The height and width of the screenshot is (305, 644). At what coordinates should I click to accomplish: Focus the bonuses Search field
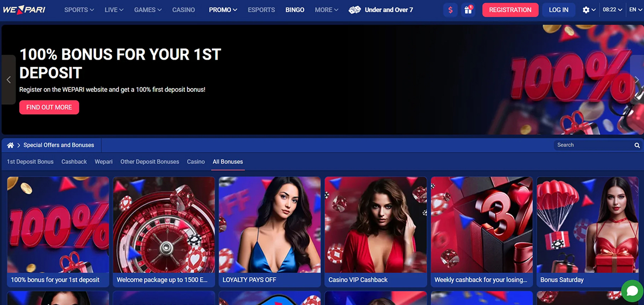(593, 145)
